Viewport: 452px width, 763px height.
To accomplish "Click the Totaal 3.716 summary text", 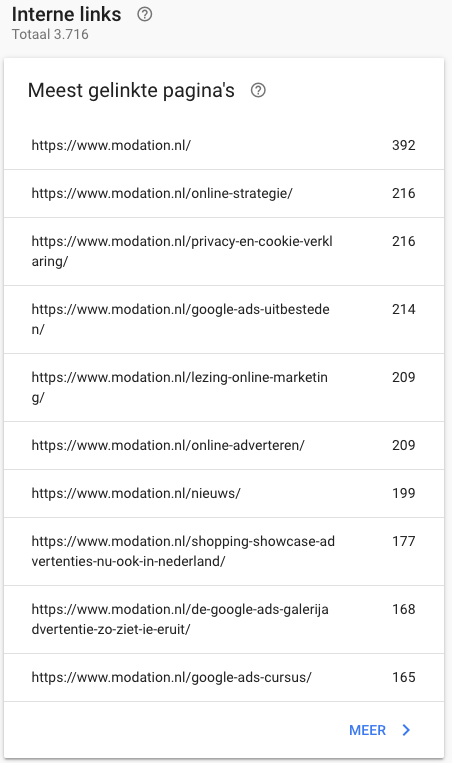I will coord(50,35).
